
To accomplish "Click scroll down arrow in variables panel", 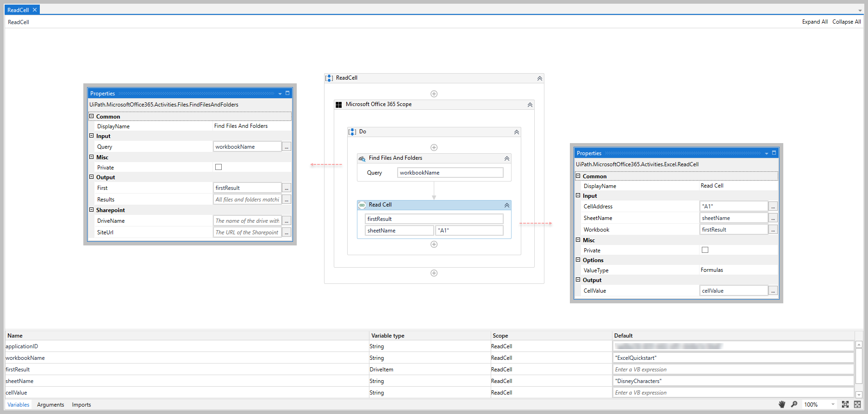I will pos(859,395).
